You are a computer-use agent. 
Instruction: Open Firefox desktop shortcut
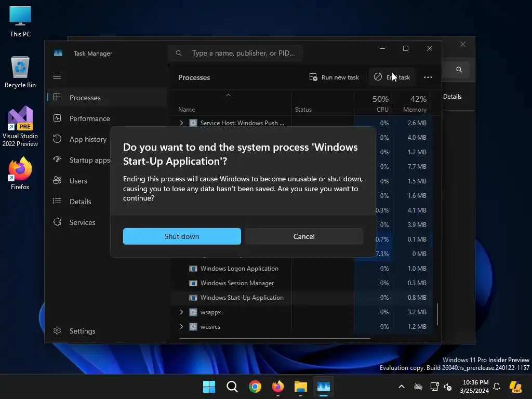[x=20, y=174]
